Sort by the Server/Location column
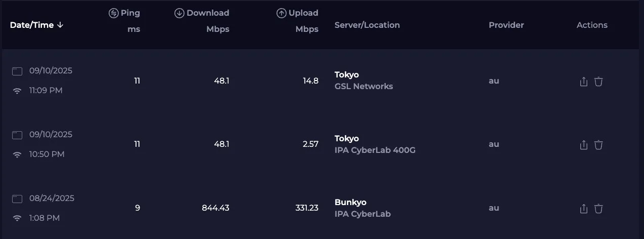This screenshot has height=239, width=644. 367,25
